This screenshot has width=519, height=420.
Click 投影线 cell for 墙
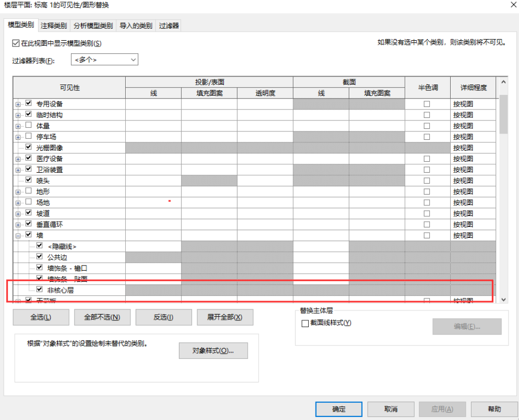[153, 235]
